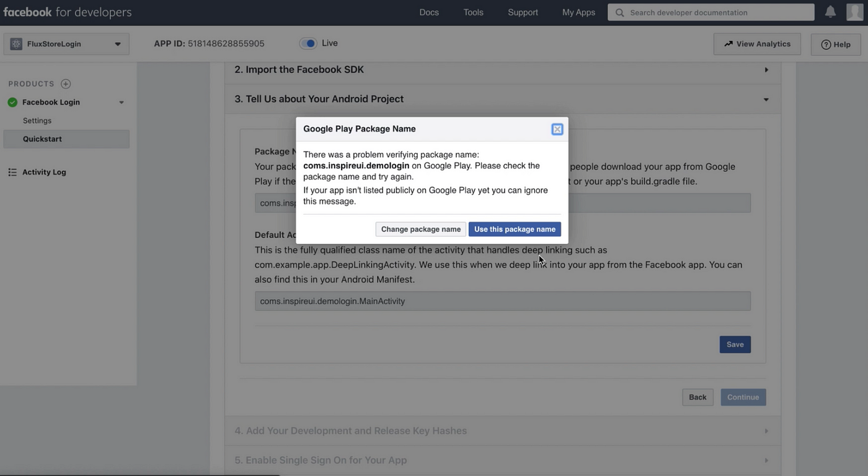Image resolution: width=868 pixels, height=476 pixels.
Task: Go to Facebook Login Settings
Action: coord(37,120)
